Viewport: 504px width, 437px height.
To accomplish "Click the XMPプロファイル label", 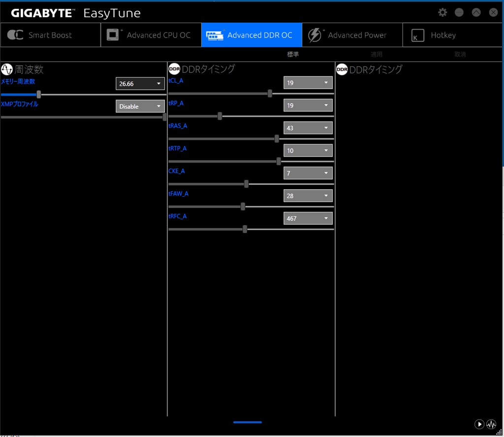I will click(20, 104).
